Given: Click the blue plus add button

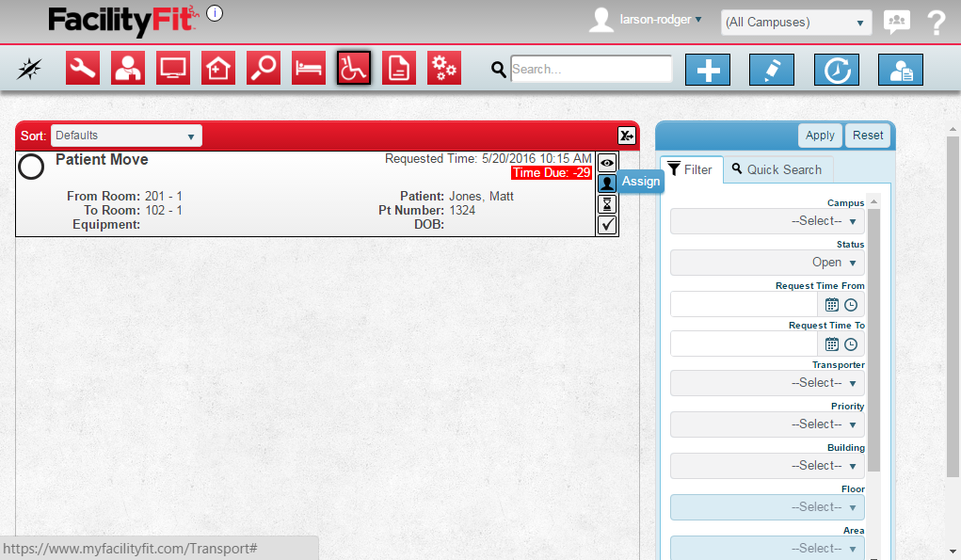Looking at the screenshot, I should coord(708,70).
